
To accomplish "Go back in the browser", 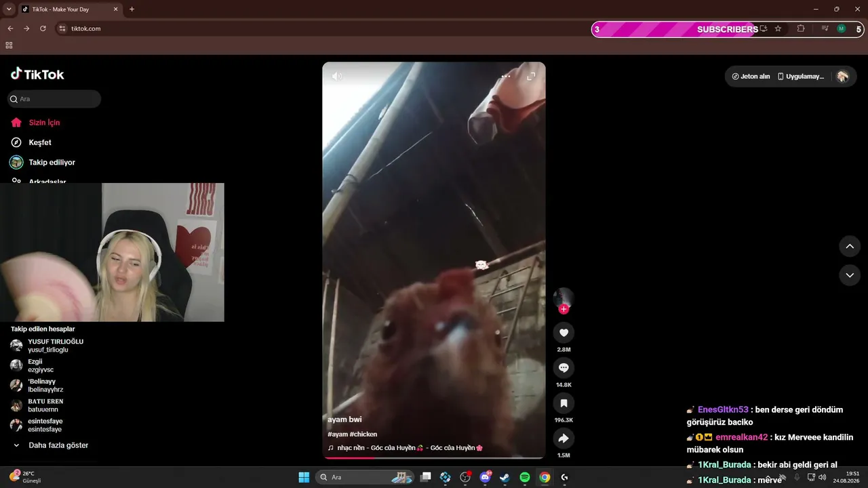I will coord(10,28).
